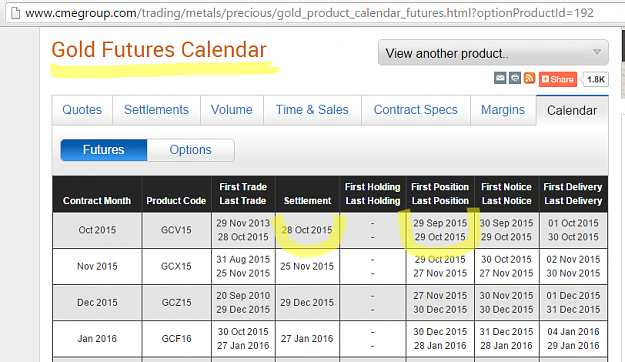Click the Dec 2015 contract month cell
Screen dimensions: 625x362
pyautogui.click(x=97, y=303)
